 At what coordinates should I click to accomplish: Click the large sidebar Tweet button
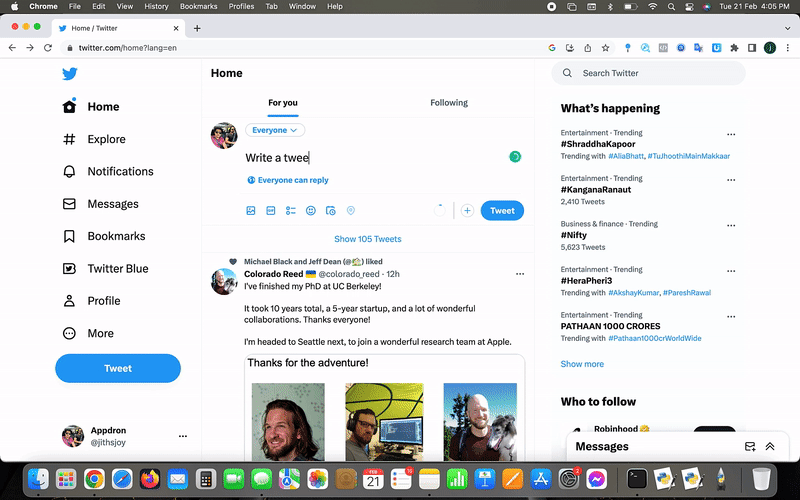[x=118, y=368]
